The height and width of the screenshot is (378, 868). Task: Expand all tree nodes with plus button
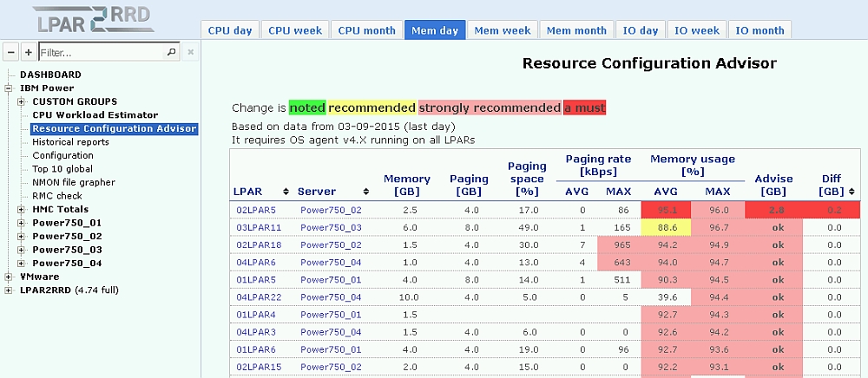29,53
